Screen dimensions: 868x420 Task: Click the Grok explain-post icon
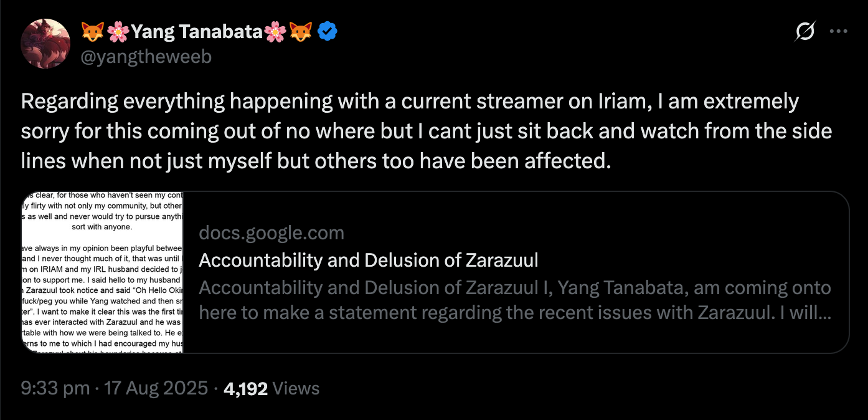(x=805, y=31)
